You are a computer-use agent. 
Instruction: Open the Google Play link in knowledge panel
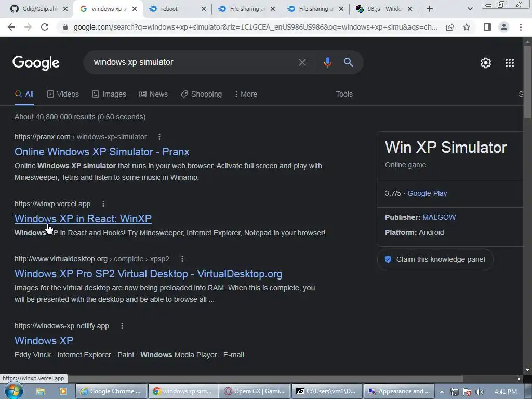point(427,193)
